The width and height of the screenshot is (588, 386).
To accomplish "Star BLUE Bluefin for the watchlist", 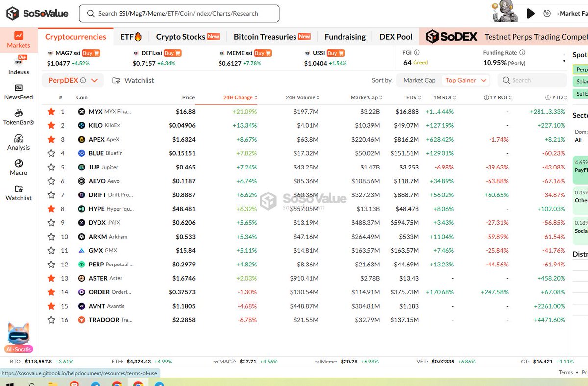I will [x=51, y=153].
